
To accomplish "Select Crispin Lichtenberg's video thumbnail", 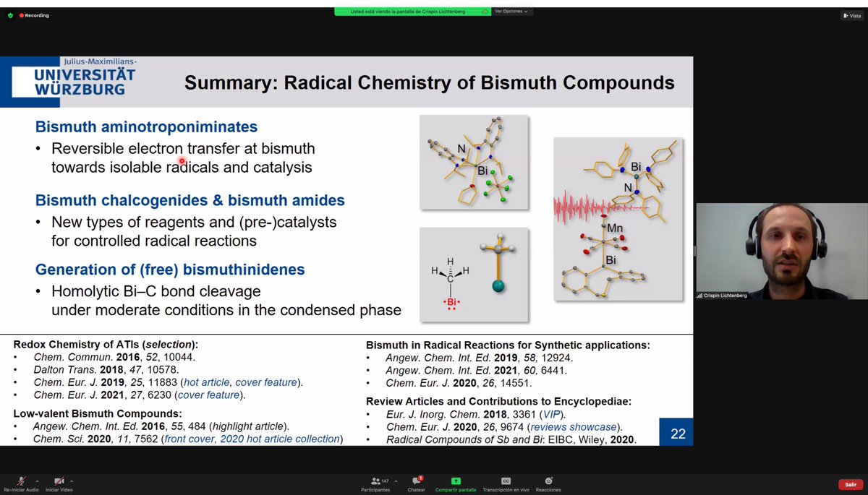I will click(x=781, y=251).
